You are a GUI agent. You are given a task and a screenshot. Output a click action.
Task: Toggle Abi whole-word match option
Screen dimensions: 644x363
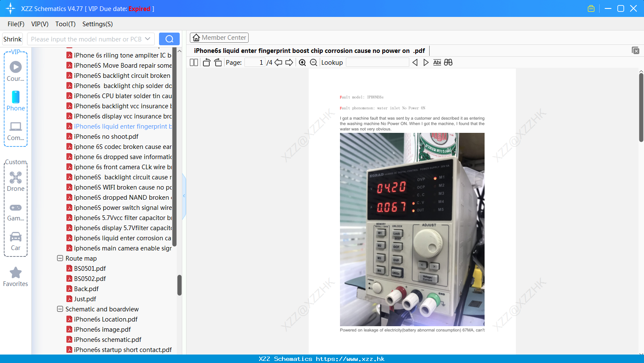click(437, 63)
